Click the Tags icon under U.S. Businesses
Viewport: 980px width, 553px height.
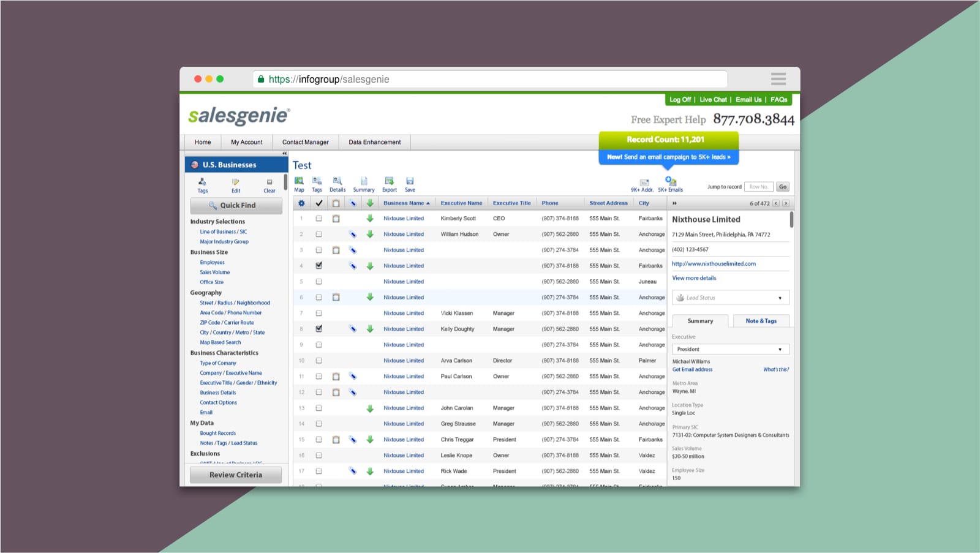(202, 182)
